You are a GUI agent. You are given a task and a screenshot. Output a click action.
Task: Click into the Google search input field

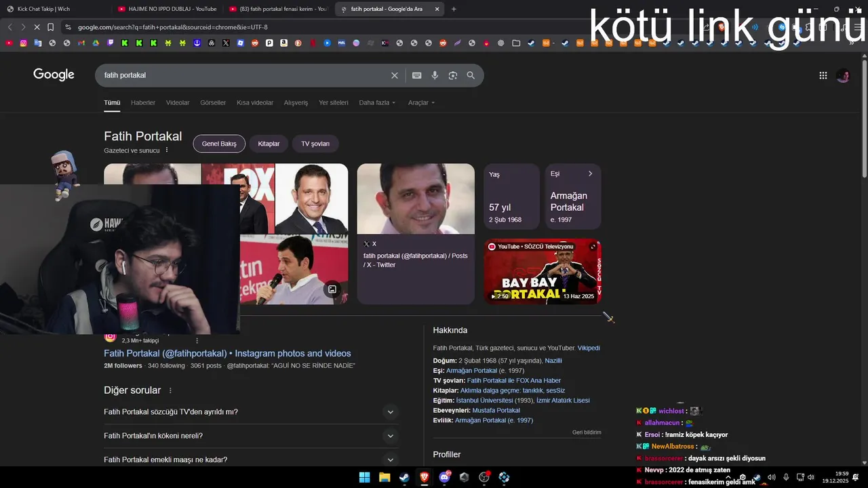[244, 75]
